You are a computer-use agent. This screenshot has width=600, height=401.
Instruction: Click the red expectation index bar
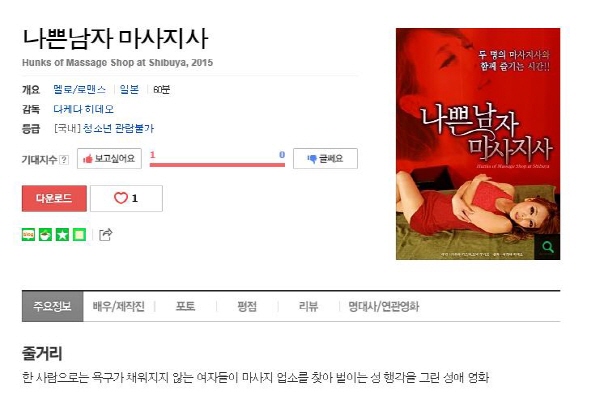217,165
